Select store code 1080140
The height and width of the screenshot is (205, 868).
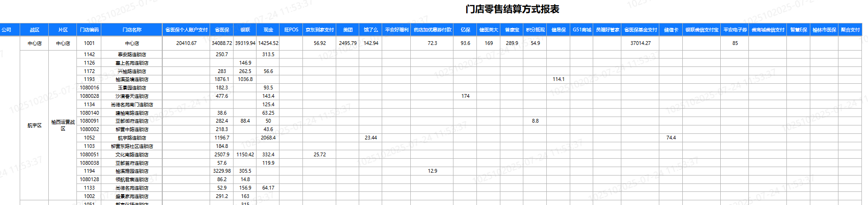pos(89,113)
